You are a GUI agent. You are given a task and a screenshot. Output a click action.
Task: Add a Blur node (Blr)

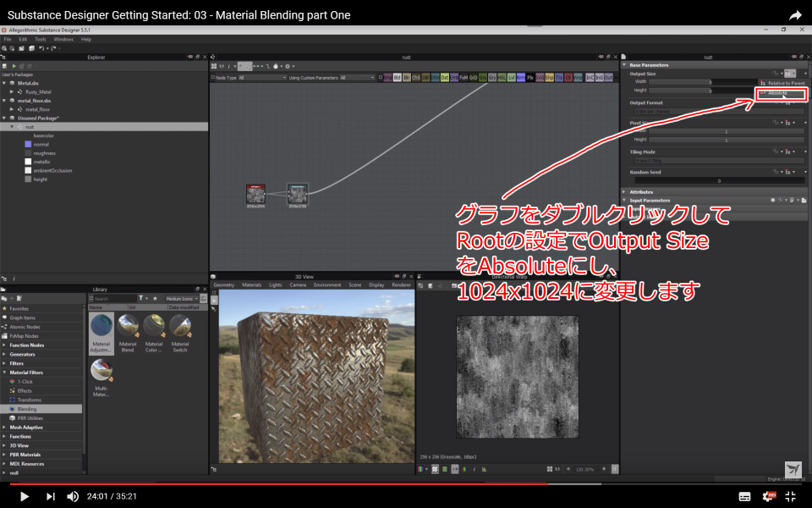pos(407,78)
